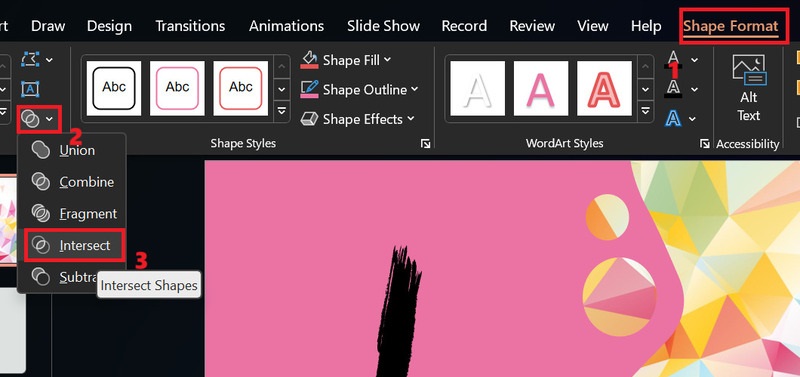800x377 pixels.
Task: Open the Shape Effects dropdown arrow
Action: click(410, 119)
